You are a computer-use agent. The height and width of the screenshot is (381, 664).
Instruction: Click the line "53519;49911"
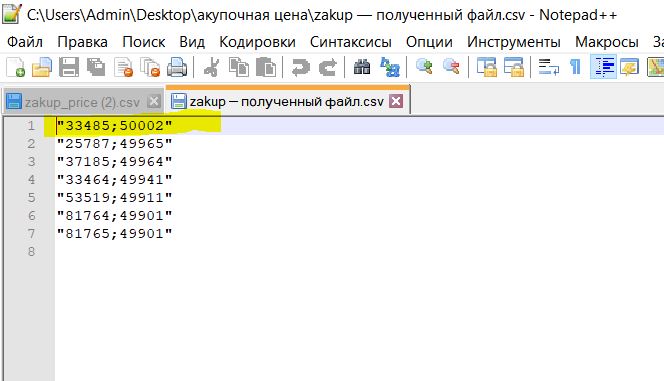coord(114,198)
